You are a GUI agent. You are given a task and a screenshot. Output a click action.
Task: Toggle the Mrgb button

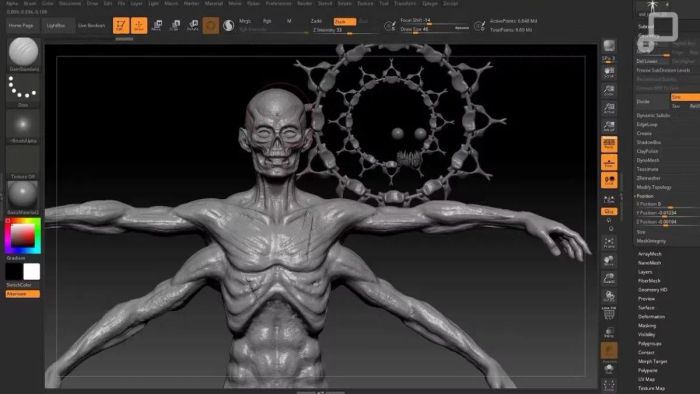click(x=245, y=21)
